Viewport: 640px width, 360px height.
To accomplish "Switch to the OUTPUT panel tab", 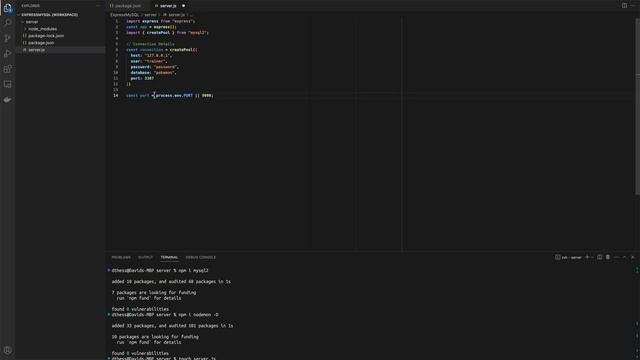I will tap(145, 257).
